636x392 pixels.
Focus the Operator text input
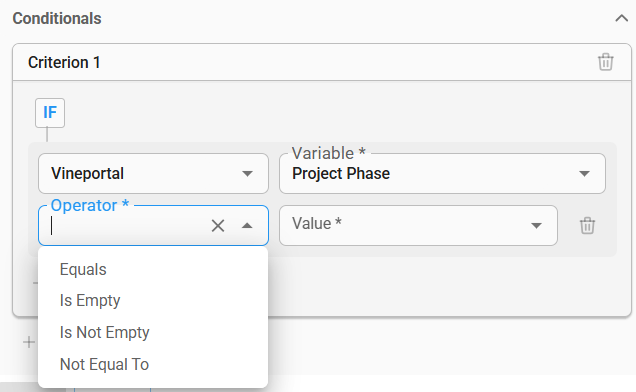128,225
